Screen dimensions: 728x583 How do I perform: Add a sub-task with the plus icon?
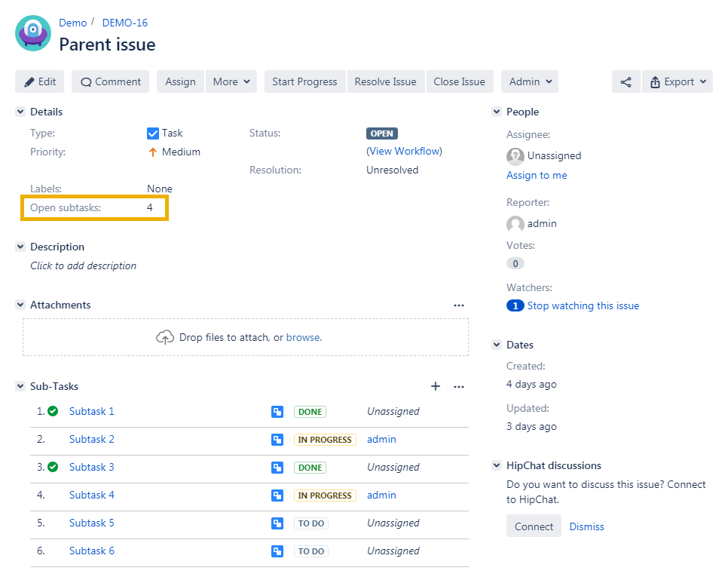436,386
